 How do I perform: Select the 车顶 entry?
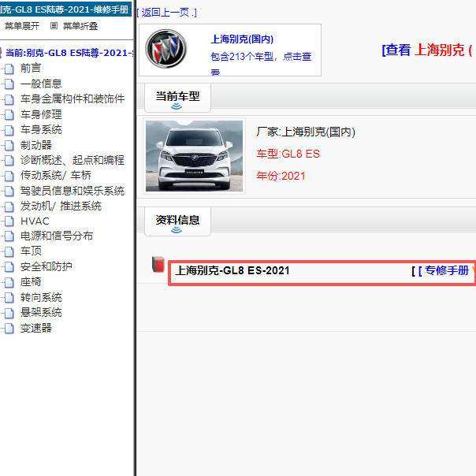point(31,251)
